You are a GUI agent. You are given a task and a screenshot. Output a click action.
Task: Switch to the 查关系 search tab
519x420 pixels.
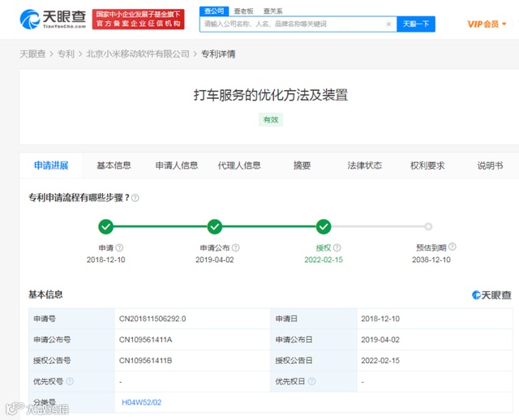pos(273,11)
